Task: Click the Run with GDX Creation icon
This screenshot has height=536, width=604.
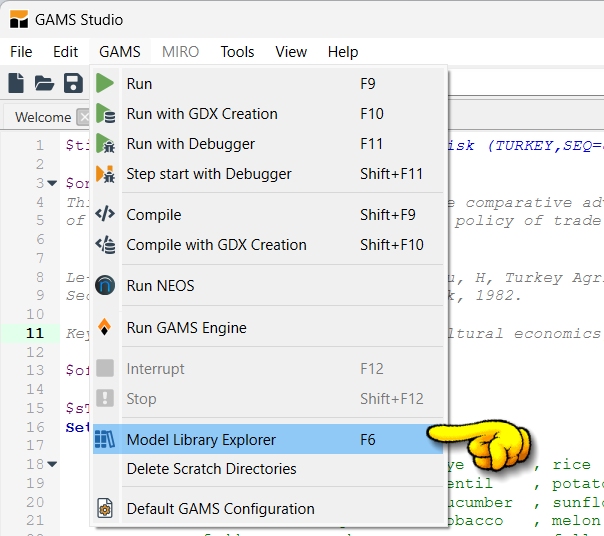Action: tap(106, 114)
